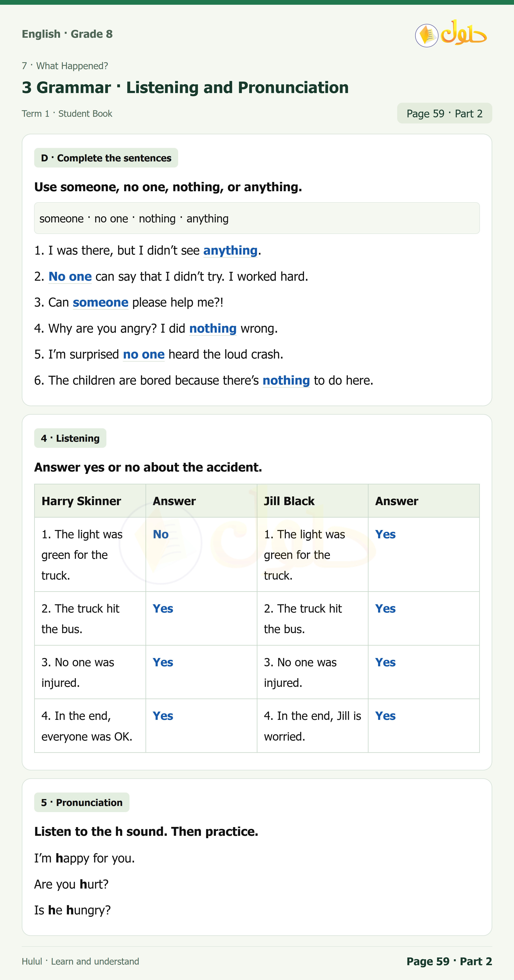Click Harry's "Yes" for everyone was OK

[x=163, y=716]
